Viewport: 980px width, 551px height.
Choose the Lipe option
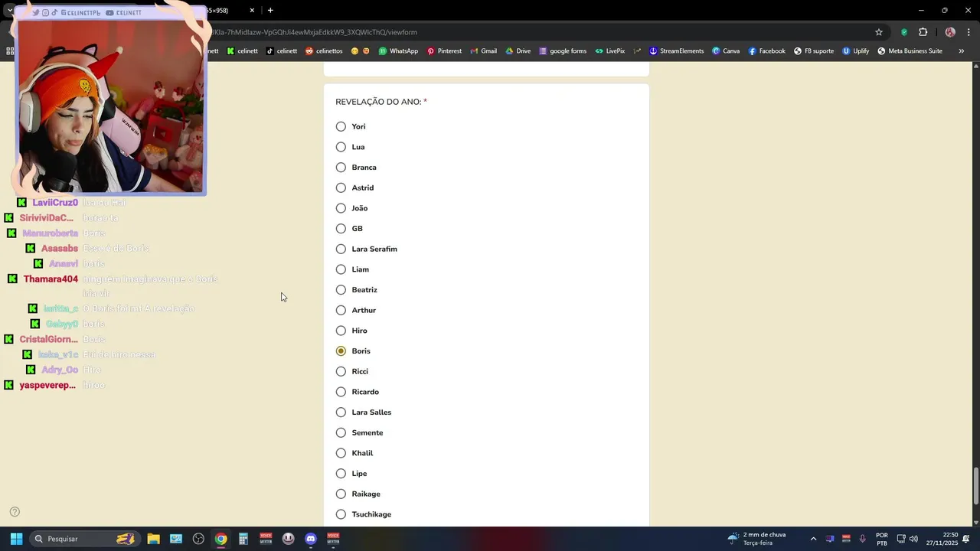pos(341,474)
